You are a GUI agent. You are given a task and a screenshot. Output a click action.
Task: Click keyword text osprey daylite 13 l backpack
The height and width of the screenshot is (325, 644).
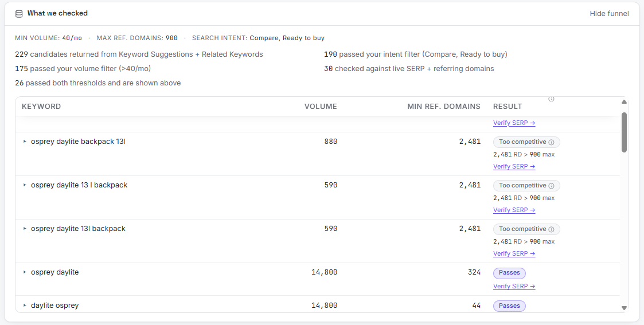point(79,185)
